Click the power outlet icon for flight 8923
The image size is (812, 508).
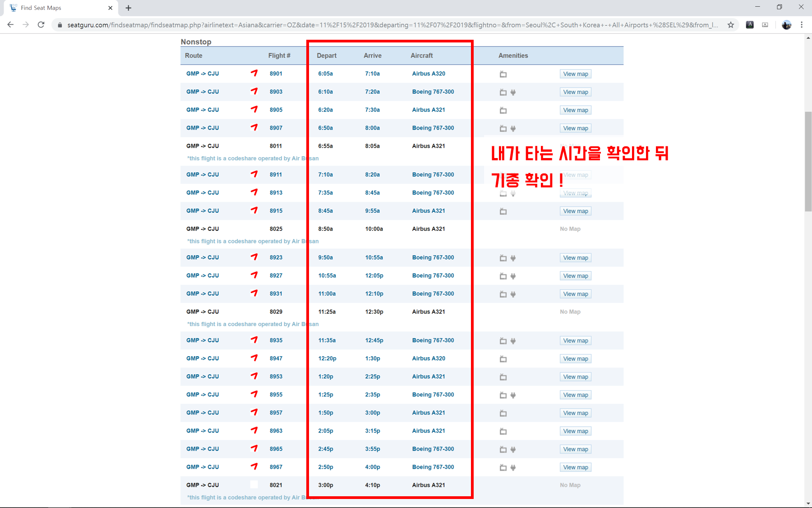click(x=513, y=258)
